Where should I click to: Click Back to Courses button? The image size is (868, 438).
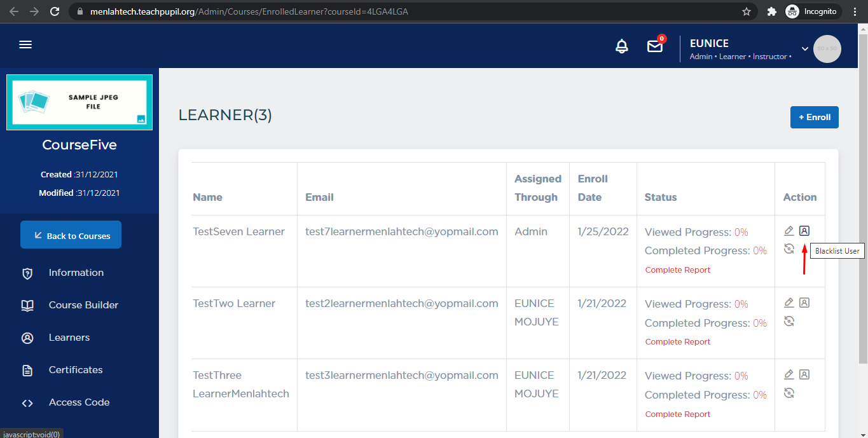(x=71, y=235)
